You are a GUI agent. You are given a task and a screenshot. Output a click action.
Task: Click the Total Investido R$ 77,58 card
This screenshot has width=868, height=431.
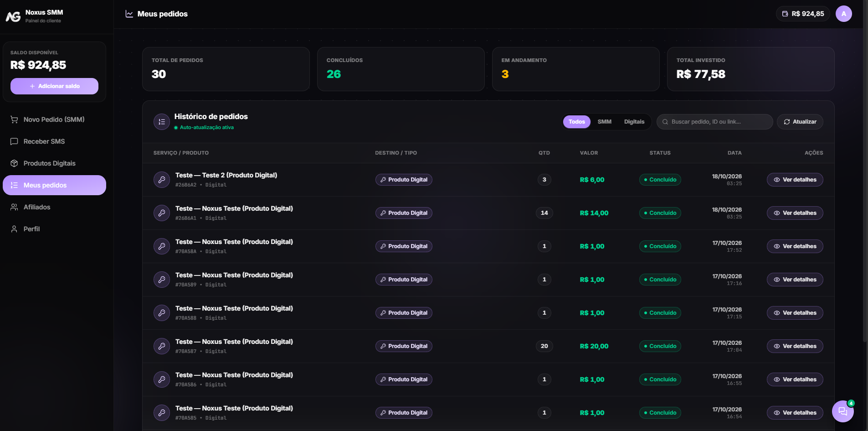click(x=751, y=69)
